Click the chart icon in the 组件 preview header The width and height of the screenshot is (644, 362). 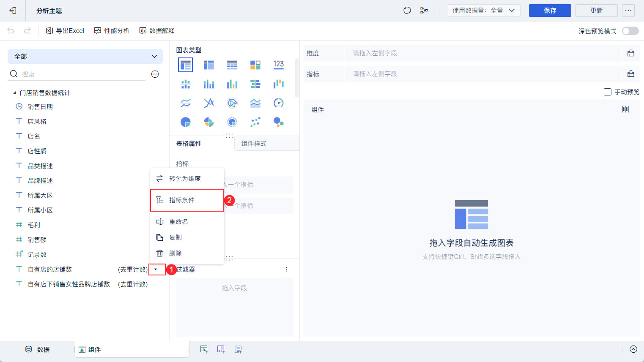click(x=625, y=109)
